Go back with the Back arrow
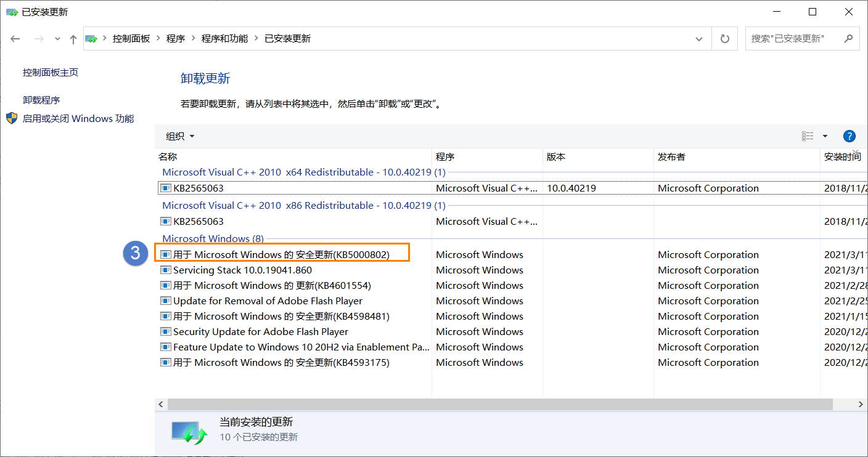868x457 pixels. tap(15, 39)
